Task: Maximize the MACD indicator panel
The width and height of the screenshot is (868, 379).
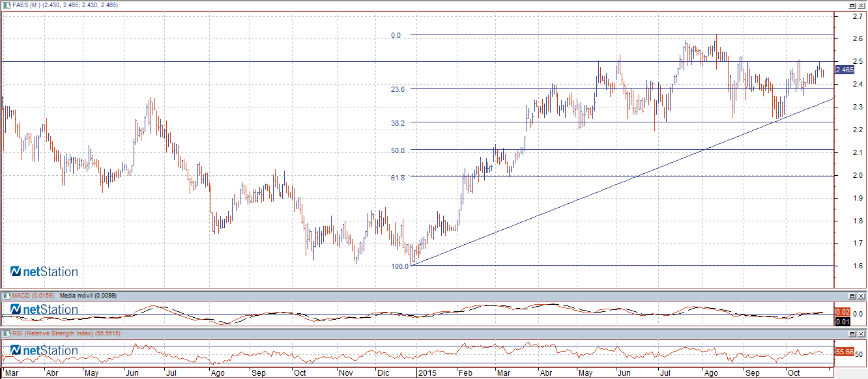Action: (852, 296)
